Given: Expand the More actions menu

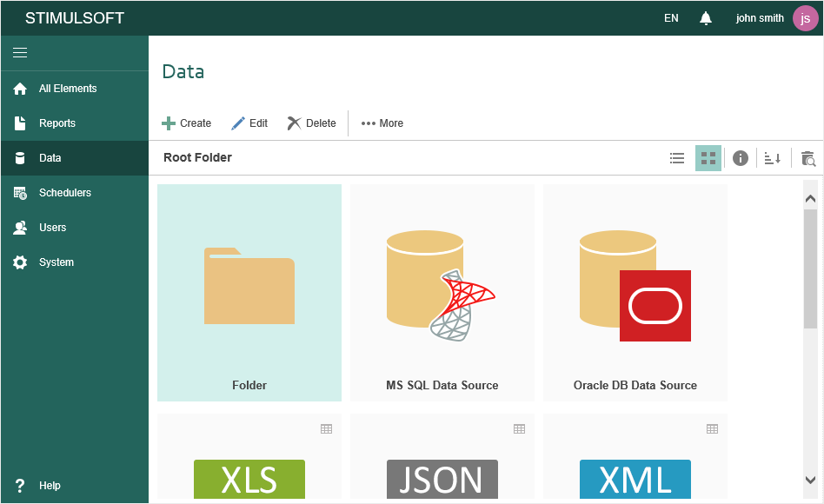Looking at the screenshot, I should (x=382, y=123).
